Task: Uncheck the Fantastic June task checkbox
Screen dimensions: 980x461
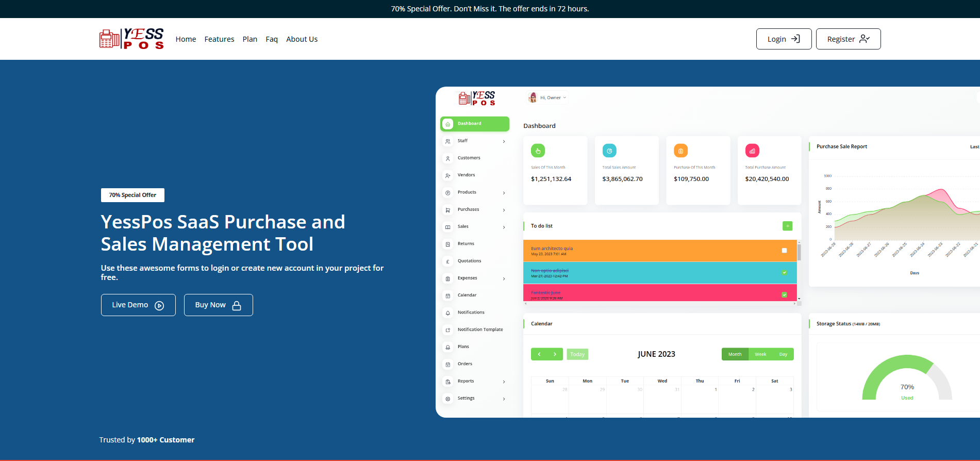Action: [x=784, y=295]
